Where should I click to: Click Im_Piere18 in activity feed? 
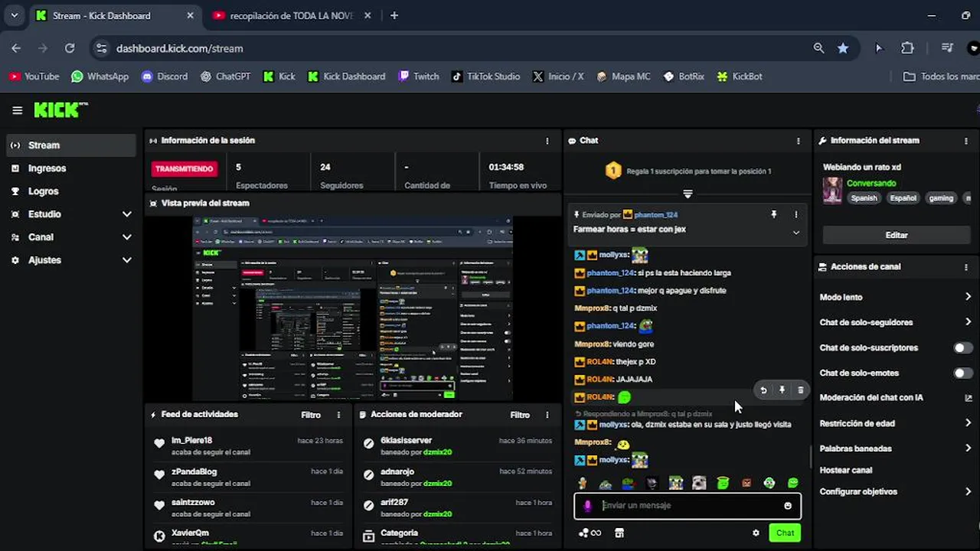(x=191, y=441)
